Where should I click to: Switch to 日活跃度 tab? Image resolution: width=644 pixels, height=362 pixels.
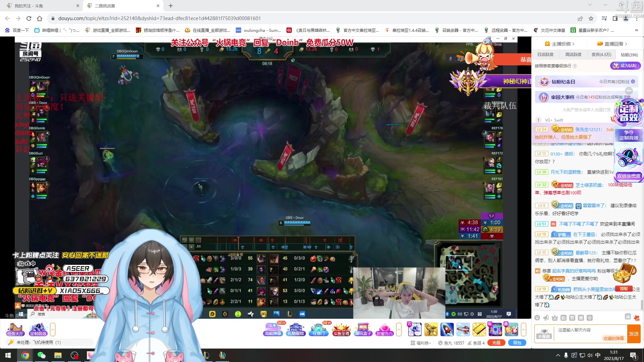[545, 55]
